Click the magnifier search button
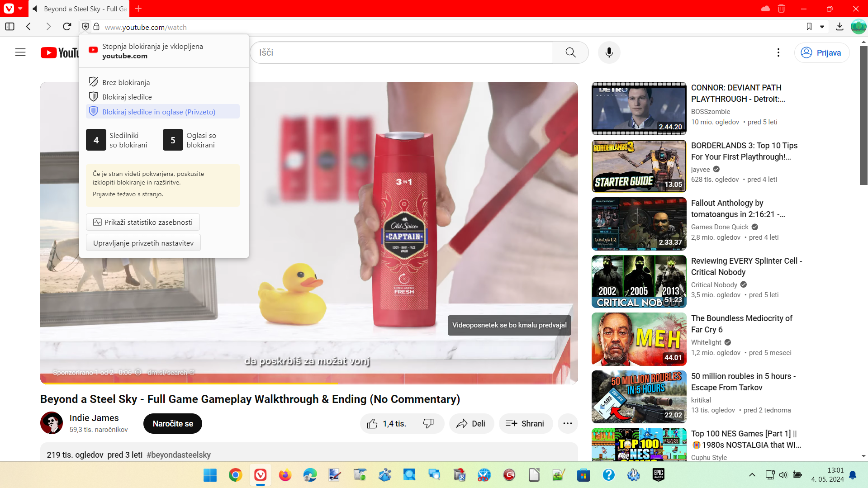868x488 pixels. (571, 52)
